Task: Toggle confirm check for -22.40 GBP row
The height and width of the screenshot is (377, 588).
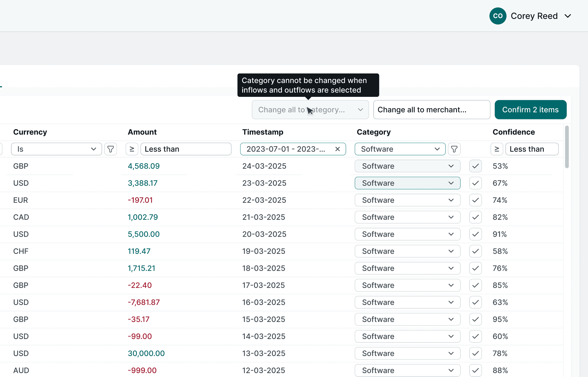Action: coord(475,285)
